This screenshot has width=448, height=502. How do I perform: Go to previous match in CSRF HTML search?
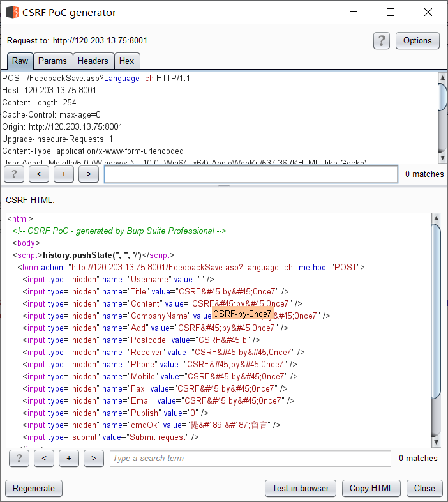[44, 459]
